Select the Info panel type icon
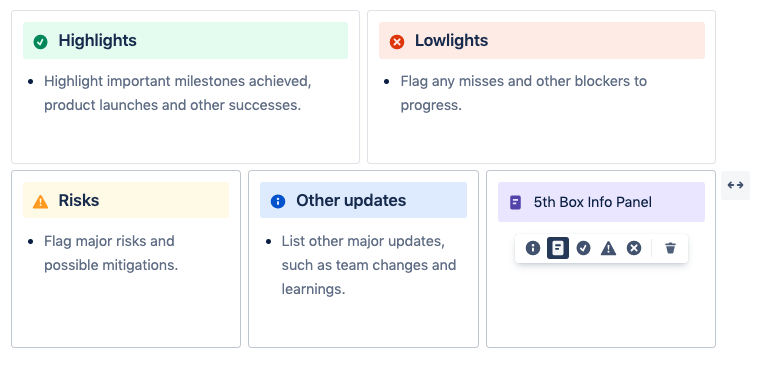The image size is (757, 377). (533, 248)
